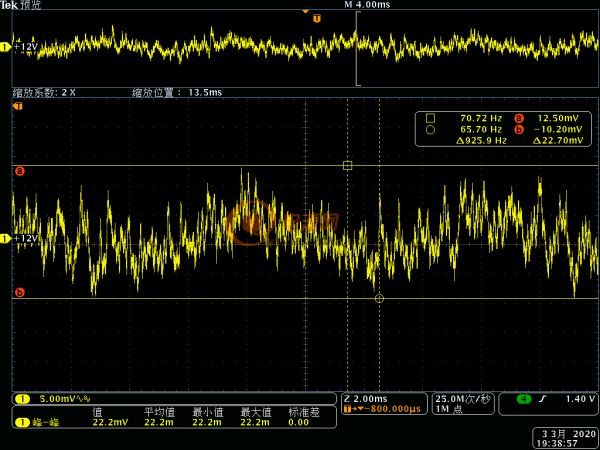Viewport: 600px width, 450px height.
Task: Click the +12V label in the overview strip
Action: (x=26, y=47)
